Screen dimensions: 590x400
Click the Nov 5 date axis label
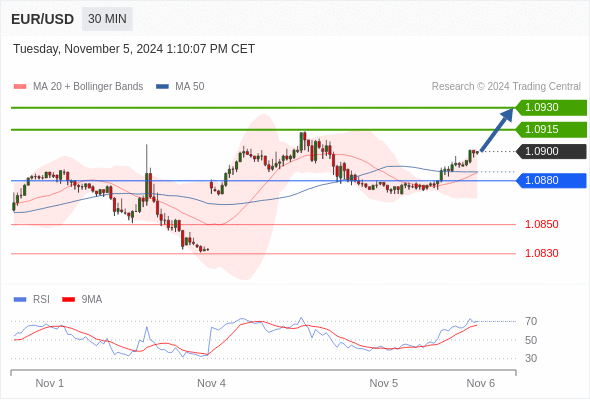click(x=383, y=383)
